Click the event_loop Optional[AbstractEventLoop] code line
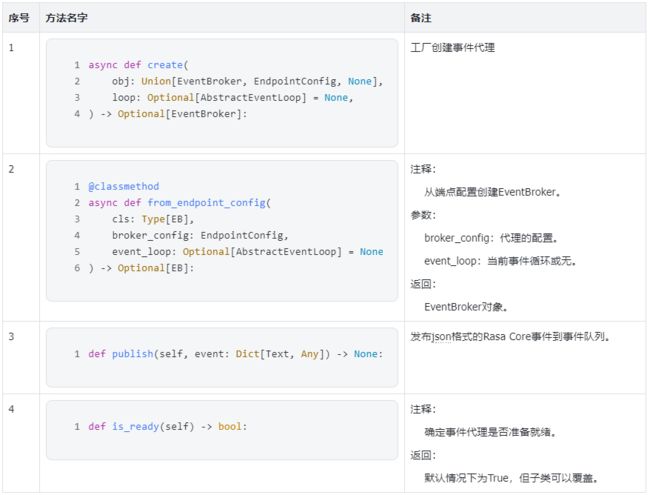 coord(247,252)
